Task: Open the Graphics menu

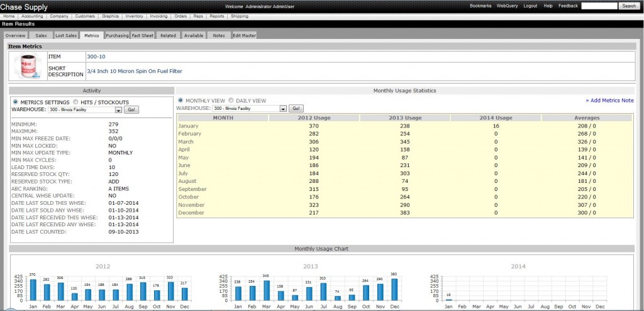Action: (111, 16)
